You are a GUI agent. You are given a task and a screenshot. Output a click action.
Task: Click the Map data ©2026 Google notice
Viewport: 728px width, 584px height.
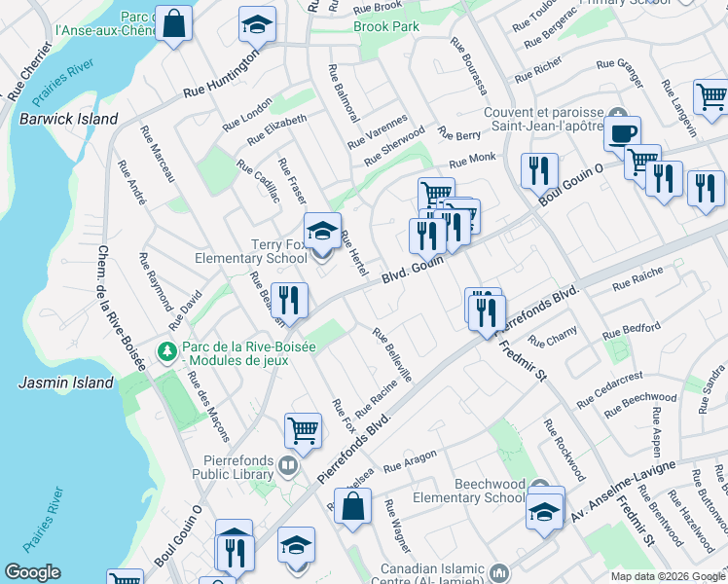click(x=669, y=577)
